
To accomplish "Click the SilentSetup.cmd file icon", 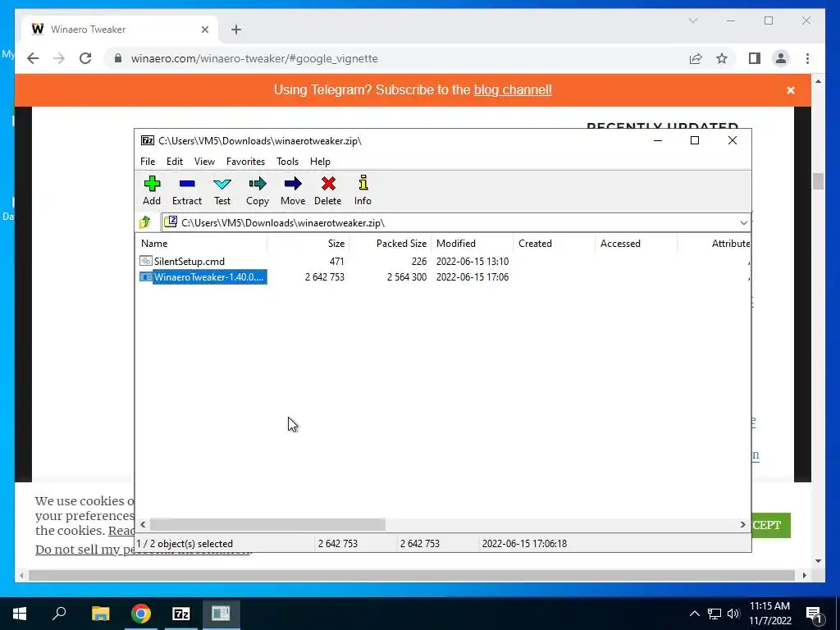I will [146, 261].
